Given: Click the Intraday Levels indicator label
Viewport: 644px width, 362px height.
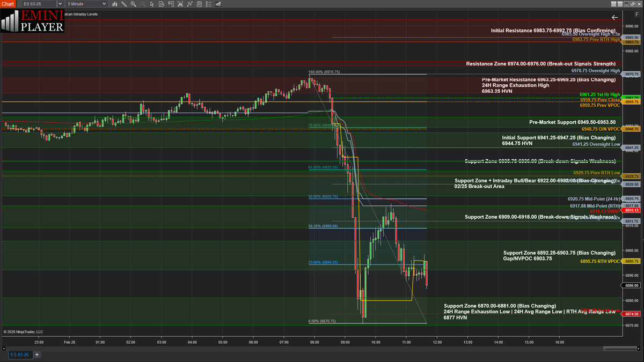Looking at the screenshot, I should 81,14.
